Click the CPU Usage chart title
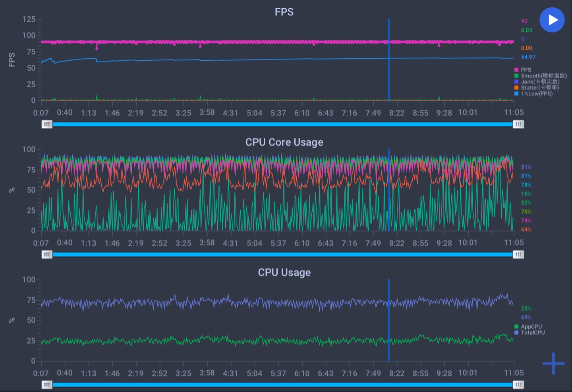The width and height of the screenshot is (572, 392). [284, 272]
